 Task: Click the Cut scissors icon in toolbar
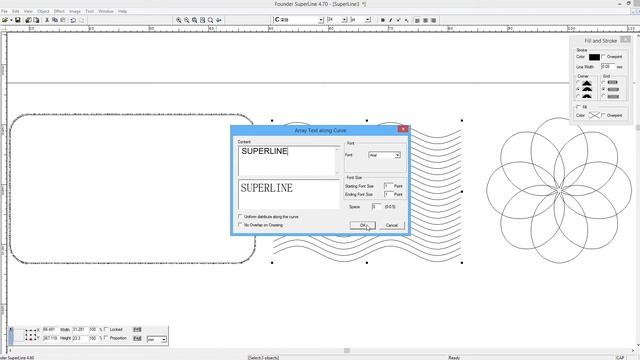(47, 20)
